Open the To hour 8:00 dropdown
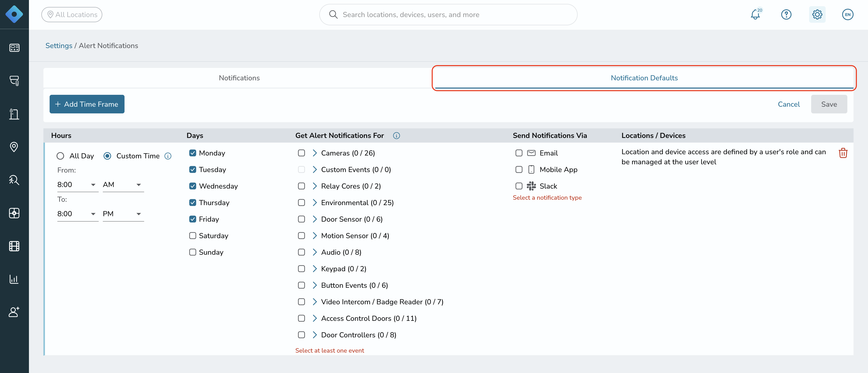 coord(78,214)
